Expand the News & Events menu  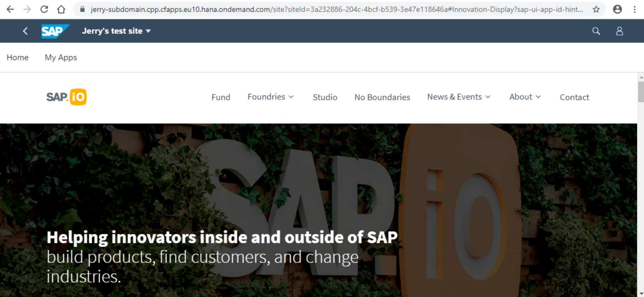tap(459, 97)
